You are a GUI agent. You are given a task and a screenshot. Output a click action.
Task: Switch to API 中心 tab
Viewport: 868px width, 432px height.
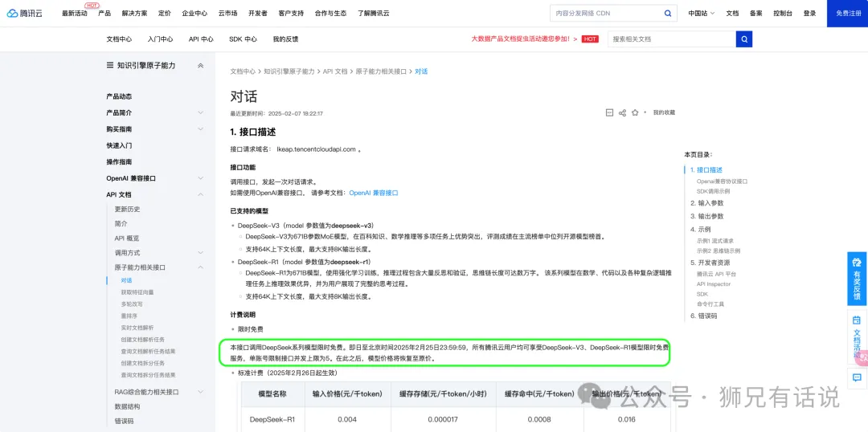coord(200,39)
